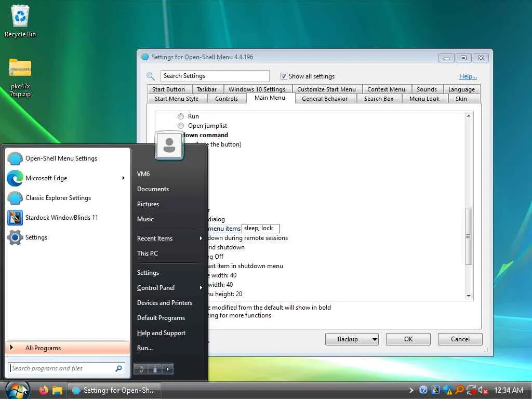Click the OK button
The width and height of the screenshot is (532, 399).
pos(408,339)
